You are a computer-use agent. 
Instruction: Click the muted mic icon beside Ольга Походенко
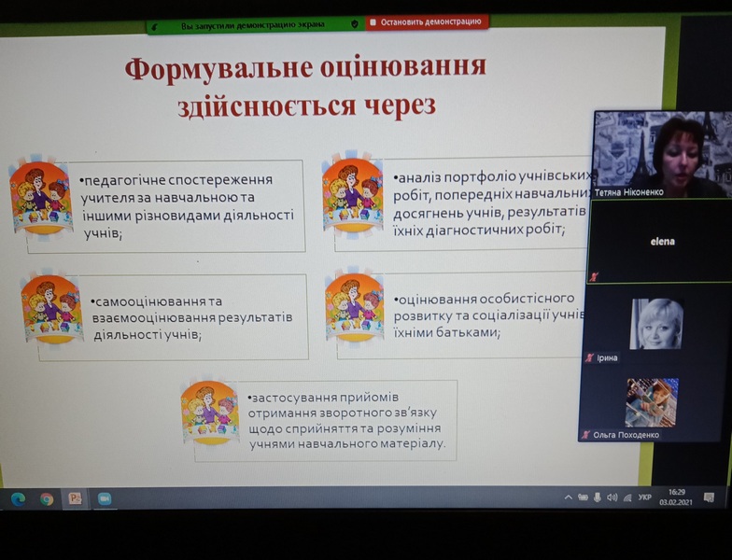585,435
